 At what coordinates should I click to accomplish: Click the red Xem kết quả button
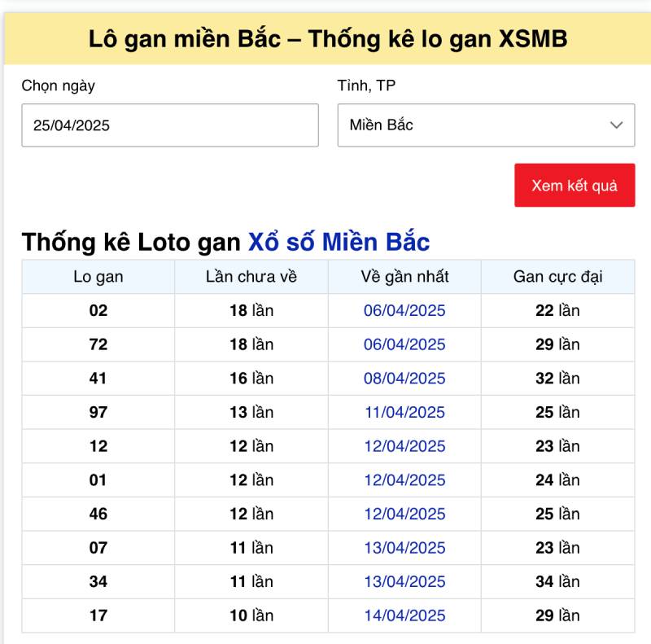point(575,185)
